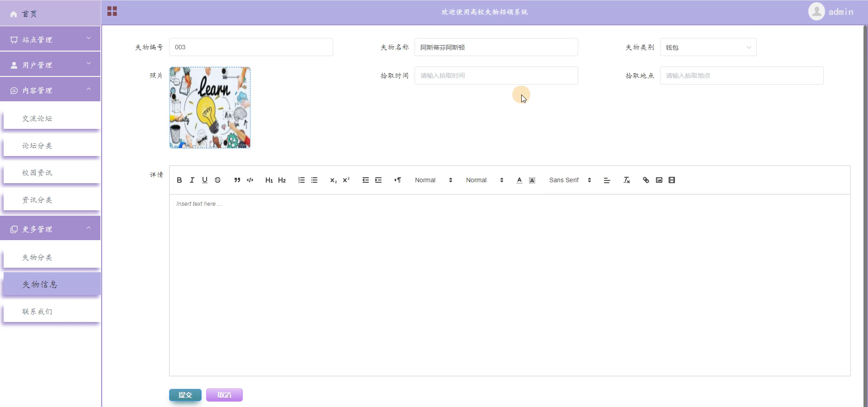The image size is (868, 407).
Task: Click the 失物编号 input field
Action: point(251,47)
